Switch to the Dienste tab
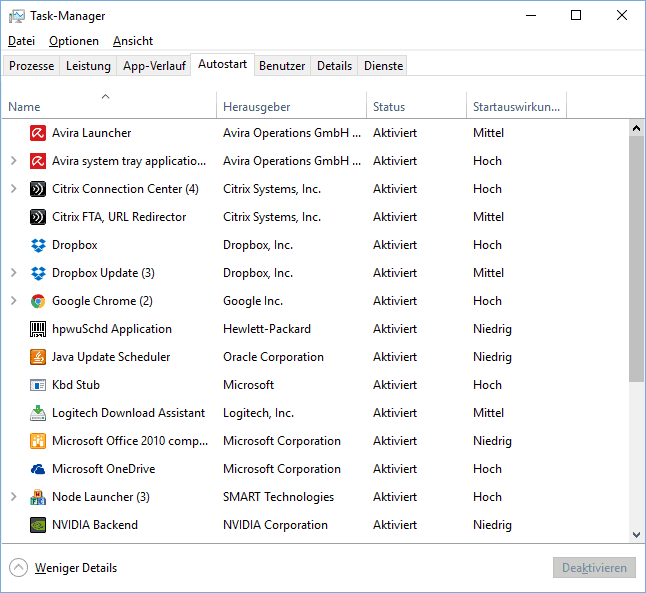646x593 pixels. [384, 66]
